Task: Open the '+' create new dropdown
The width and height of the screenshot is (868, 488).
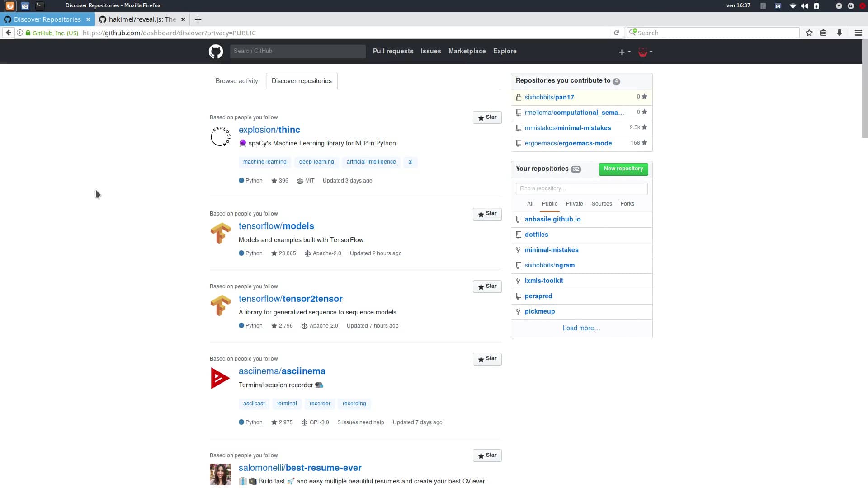Action: click(624, 51)
